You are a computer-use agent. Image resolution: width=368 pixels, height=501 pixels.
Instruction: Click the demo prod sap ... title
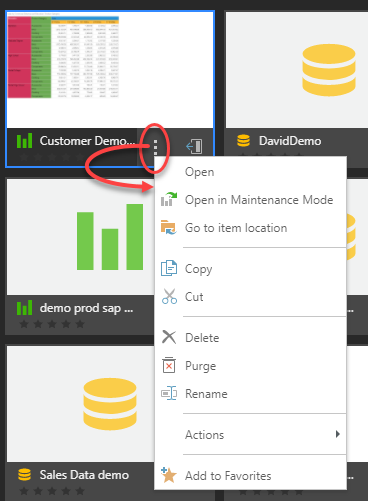86,308
